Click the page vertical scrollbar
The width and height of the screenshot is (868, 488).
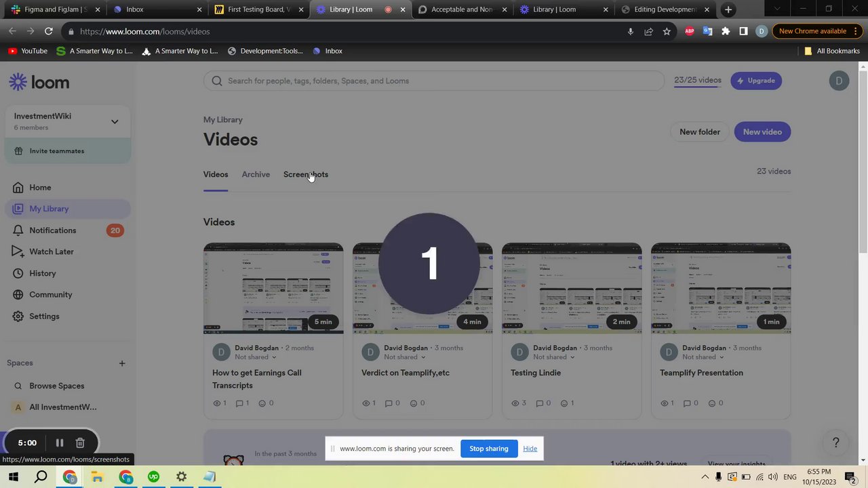pos(863,163)
